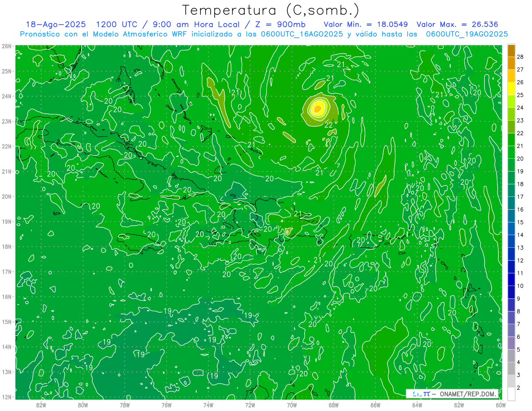Screen dimensions: 532x411
Task: Click the '72W' longitude axis label
Action: tap(250, 404)
